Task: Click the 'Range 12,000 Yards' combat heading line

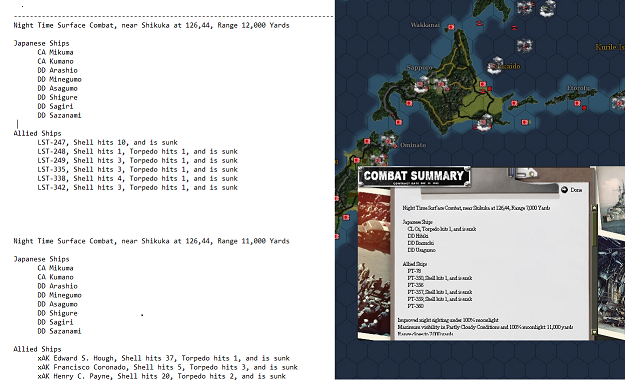Action: pyautogui.click(x=151, y=25)
